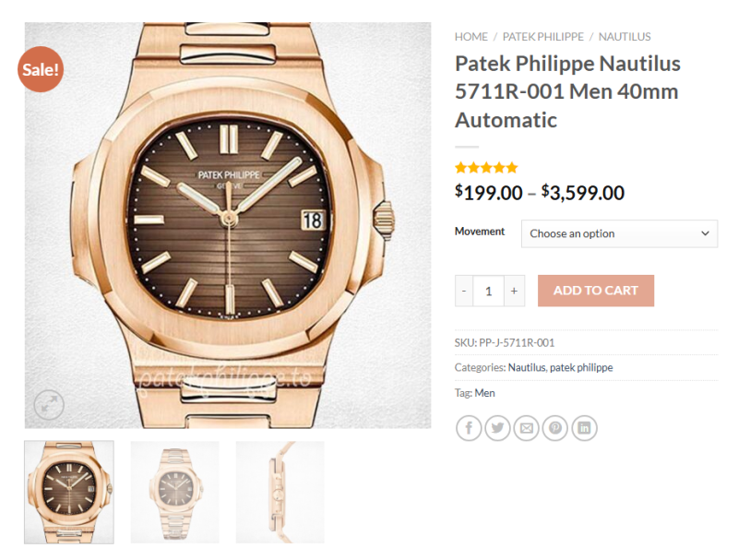738x560 pixels.
Task: Share product via email icon
Action: click(526, 428)
